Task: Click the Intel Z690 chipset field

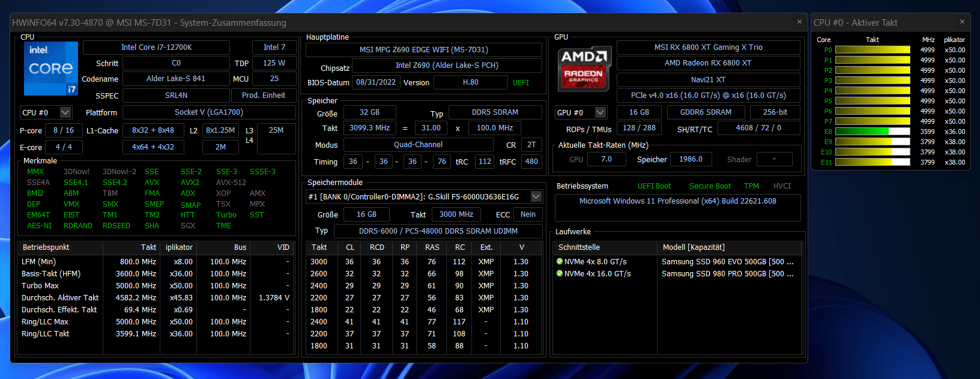Action: click(447, 65)
